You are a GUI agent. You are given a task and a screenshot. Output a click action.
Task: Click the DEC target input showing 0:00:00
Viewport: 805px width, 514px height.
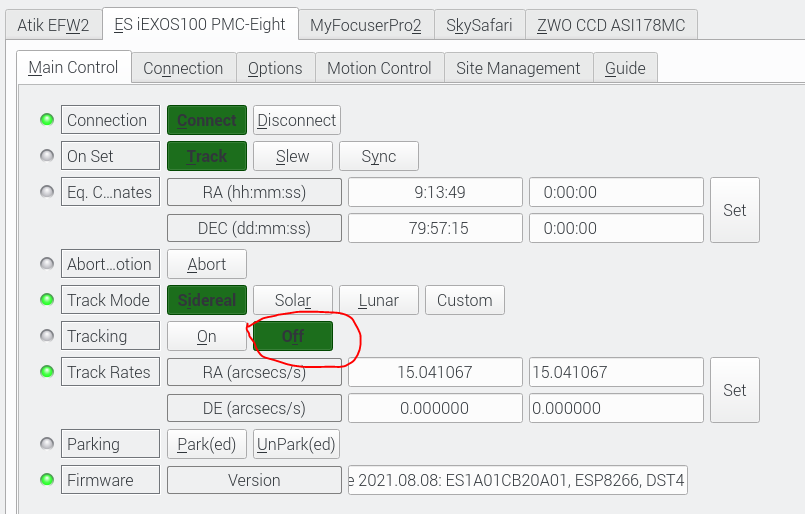[616, 228]
